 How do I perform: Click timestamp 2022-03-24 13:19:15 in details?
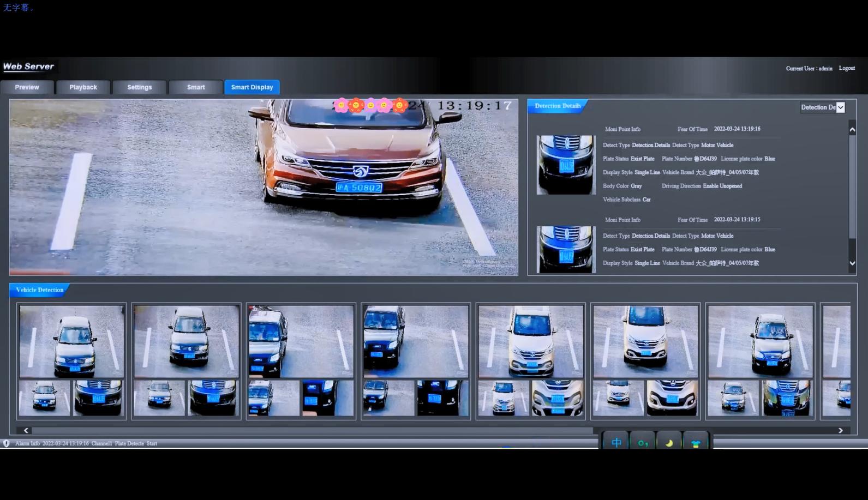pyautogui.click(x=737, y=219)
